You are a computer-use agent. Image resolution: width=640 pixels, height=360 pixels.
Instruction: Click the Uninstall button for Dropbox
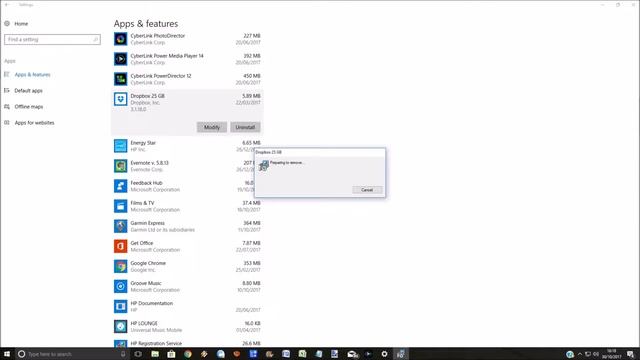(245, 127)
